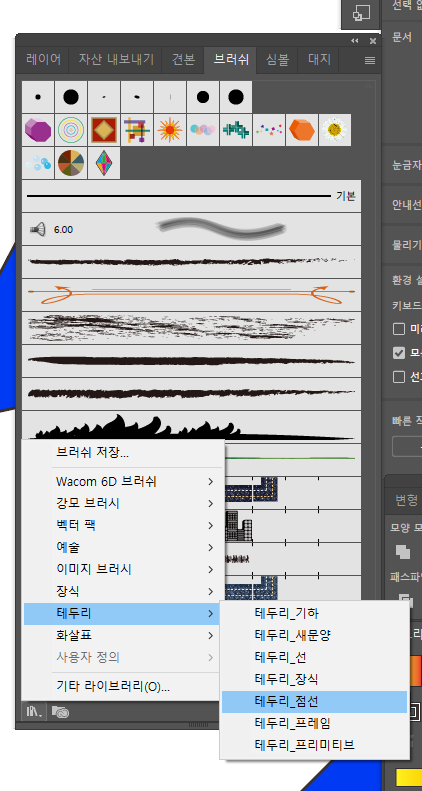This screenshot has height=791, width=422.
Task: Select the flat ellipse calligraphic brush
Action: pyautogui.click(x=137, y=97)
